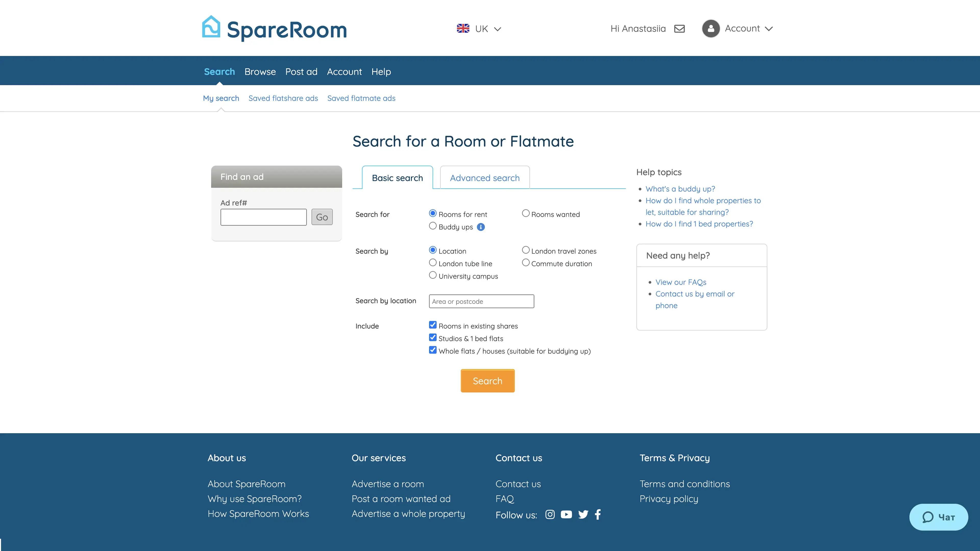Uncheck Rooms in existing shares
The image size is (980, 551).
(x=433, y=325)
